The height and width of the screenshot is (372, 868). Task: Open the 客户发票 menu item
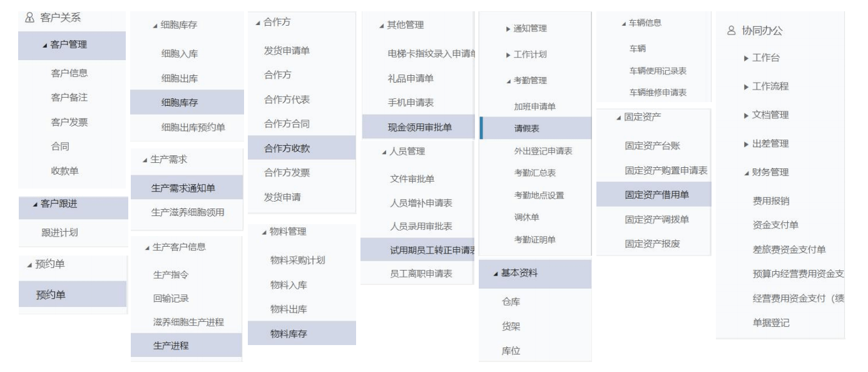pyautogui.click(x=69, y=122)
